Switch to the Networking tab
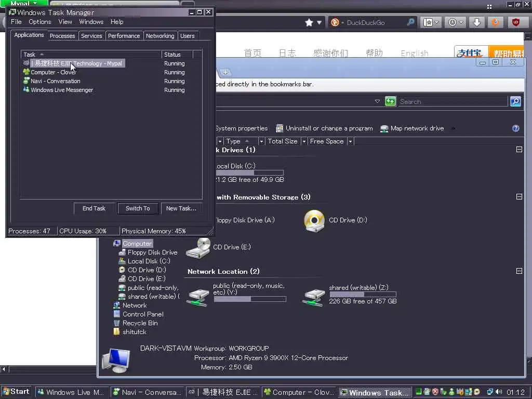This screenshot has width=532, height=399. pos(160,36)
